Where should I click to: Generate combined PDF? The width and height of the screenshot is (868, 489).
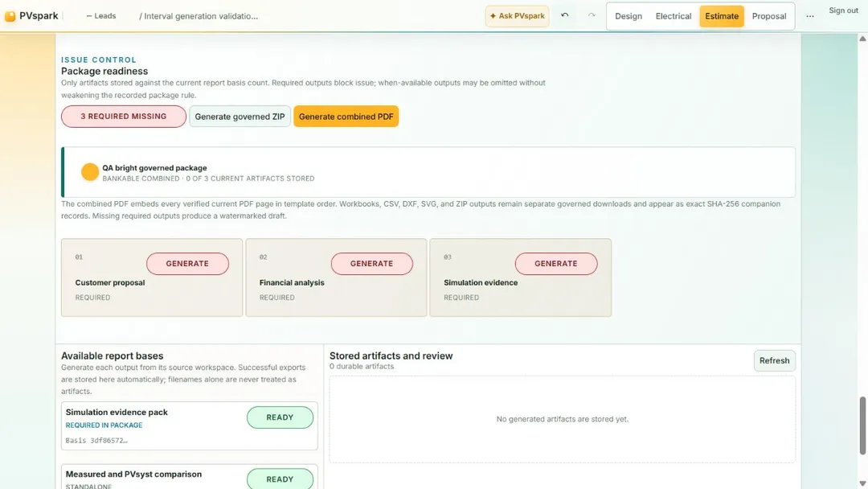point(346,117)
